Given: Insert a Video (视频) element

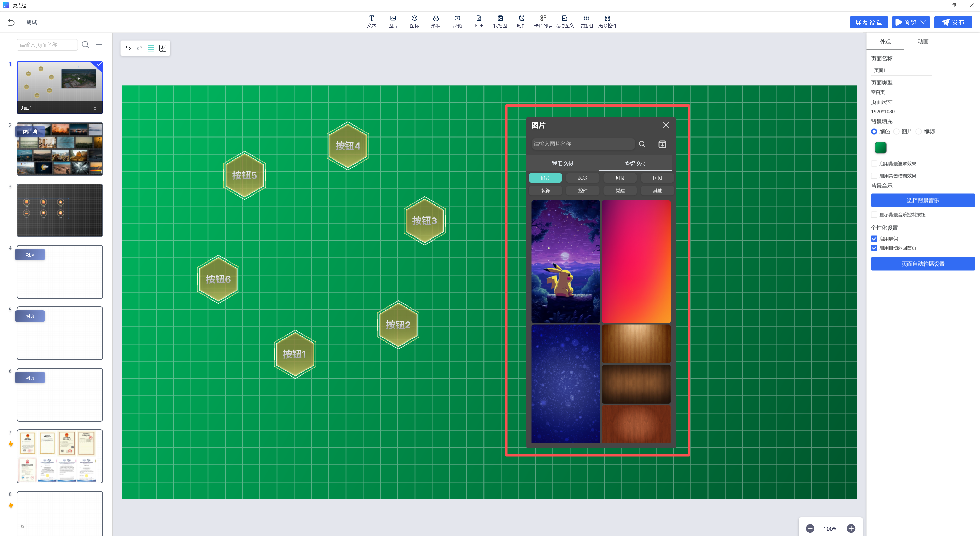Looking at the screenshot, I should pos(457,22).
